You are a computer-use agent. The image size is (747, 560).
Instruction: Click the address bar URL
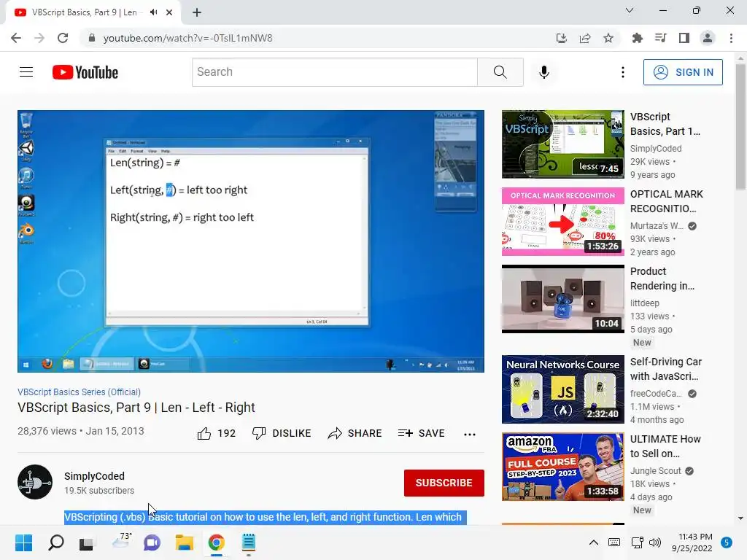pyautogui.click(x=187, y=38)
